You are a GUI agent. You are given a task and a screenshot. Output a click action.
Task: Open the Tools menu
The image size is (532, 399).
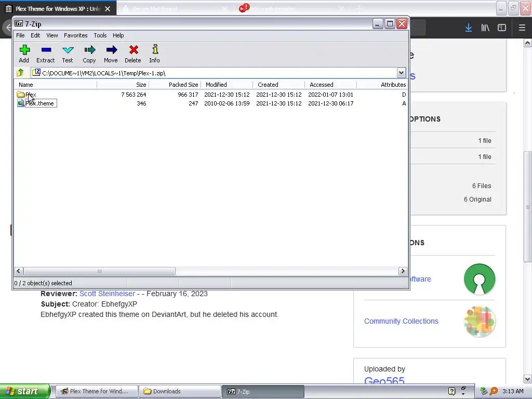pyautogui.click(x=100, y=35)
